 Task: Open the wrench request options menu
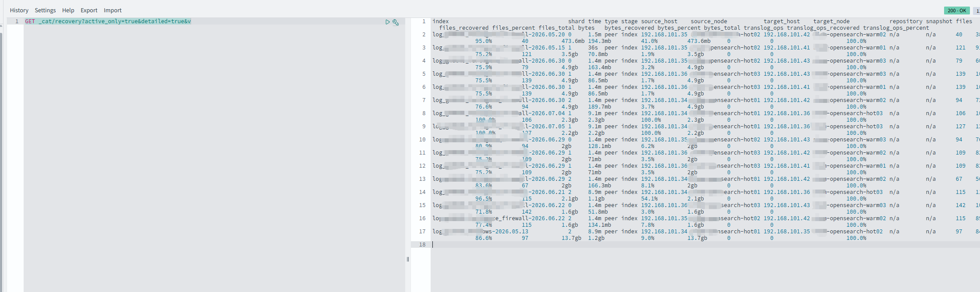point(396,22)
